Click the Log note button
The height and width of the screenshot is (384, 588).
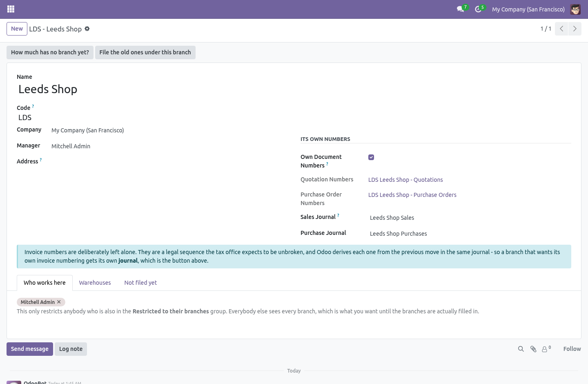[x=71, y=349]
